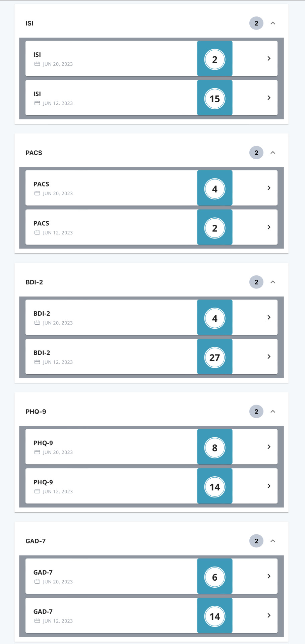The height and width of the screenshot is (644, 305).
Task: Open PHQ-9 Jun 20 entry arrow
Action: [x=269, y=447]
